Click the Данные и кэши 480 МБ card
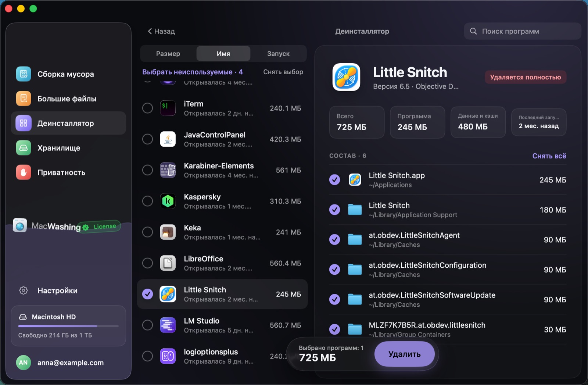The width and height of the screenshot is (588, 385). coord(478,122)
